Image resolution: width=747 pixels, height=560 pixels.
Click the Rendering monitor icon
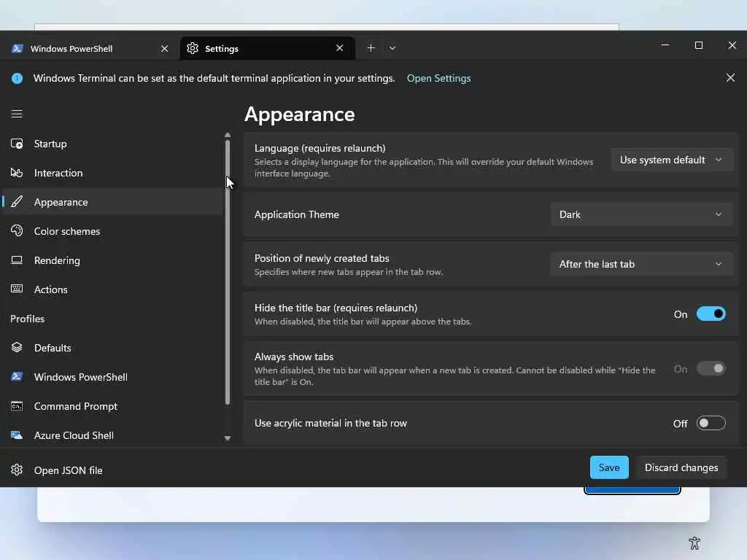pyautogui.click(x=17, y=260)
